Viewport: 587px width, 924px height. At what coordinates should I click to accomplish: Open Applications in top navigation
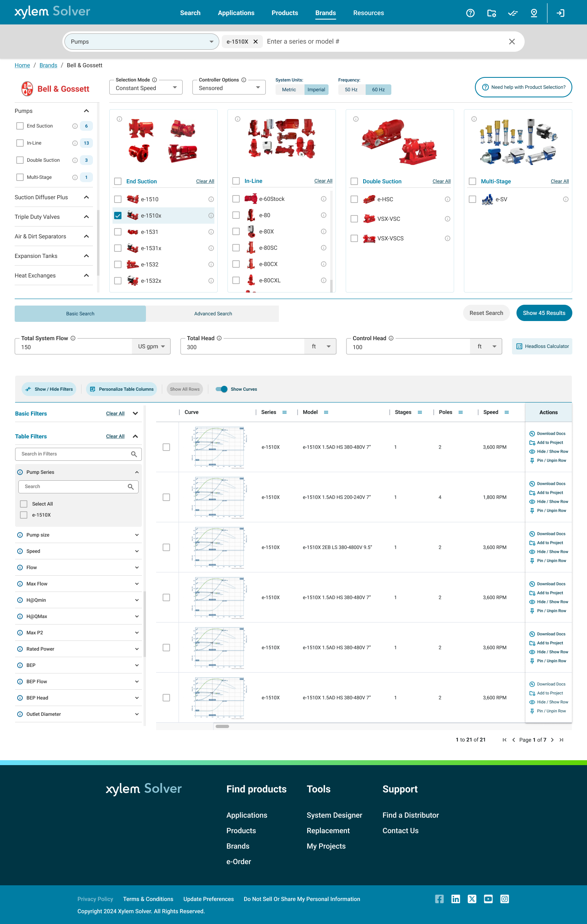tap(236, 13)
